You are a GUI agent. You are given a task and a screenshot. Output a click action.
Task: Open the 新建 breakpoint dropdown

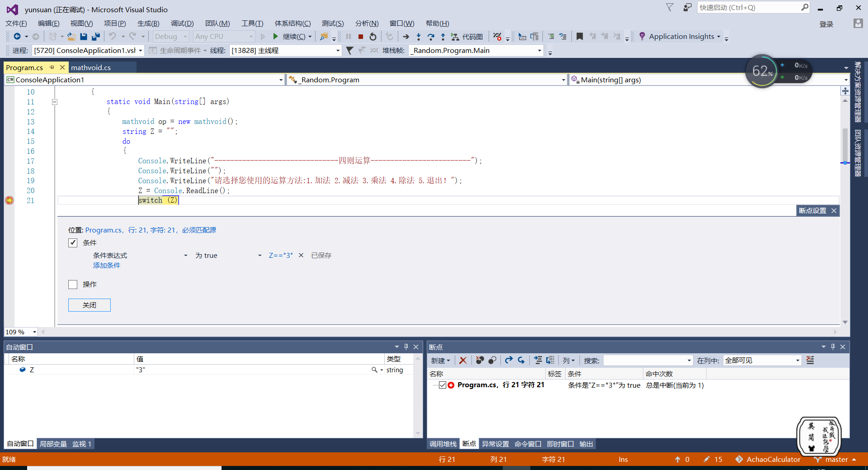pyautogui.click(x=440, y=361)
